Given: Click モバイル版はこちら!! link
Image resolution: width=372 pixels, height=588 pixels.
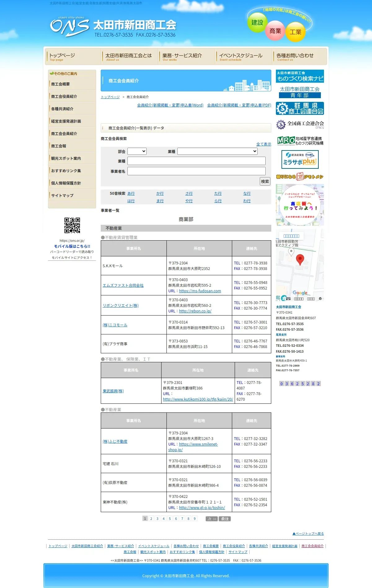Looking at the screenshot, I should pyautogui.click(x=72, y=246).
